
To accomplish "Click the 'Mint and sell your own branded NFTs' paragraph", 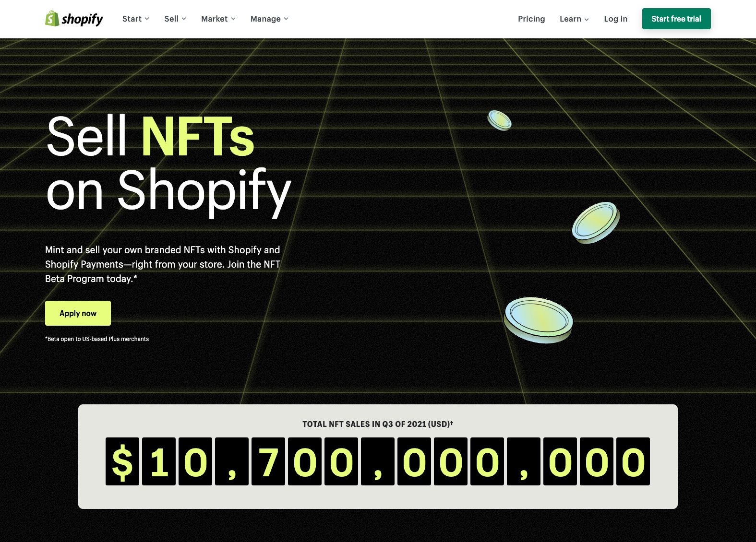I will pyautogui.click(x=163, y=264).
